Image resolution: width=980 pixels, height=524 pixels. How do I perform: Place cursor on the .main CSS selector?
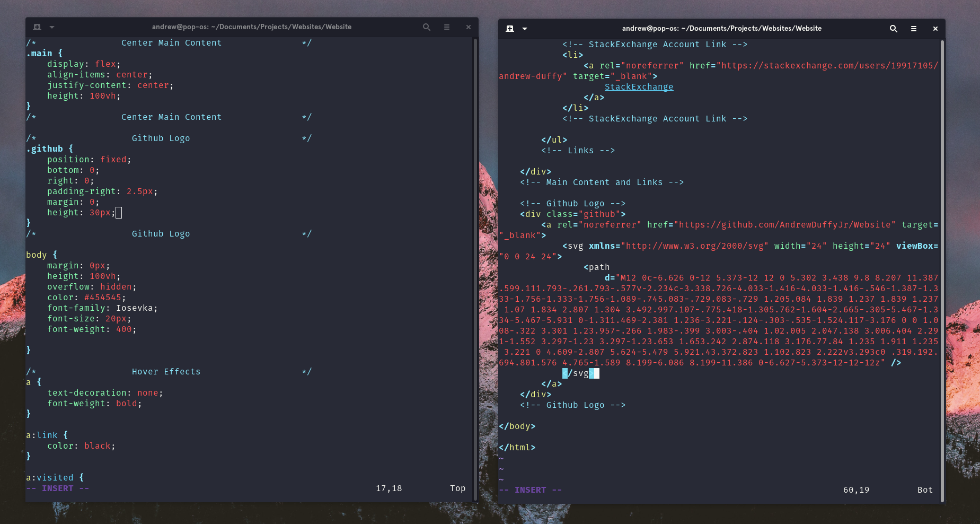[41, 54]
